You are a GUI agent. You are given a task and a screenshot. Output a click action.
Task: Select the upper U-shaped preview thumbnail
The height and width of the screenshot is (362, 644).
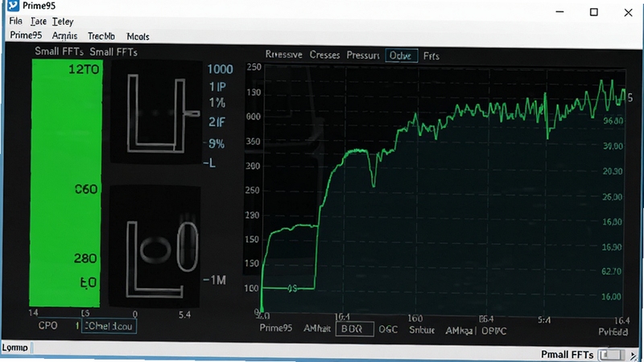pos(156,112)
